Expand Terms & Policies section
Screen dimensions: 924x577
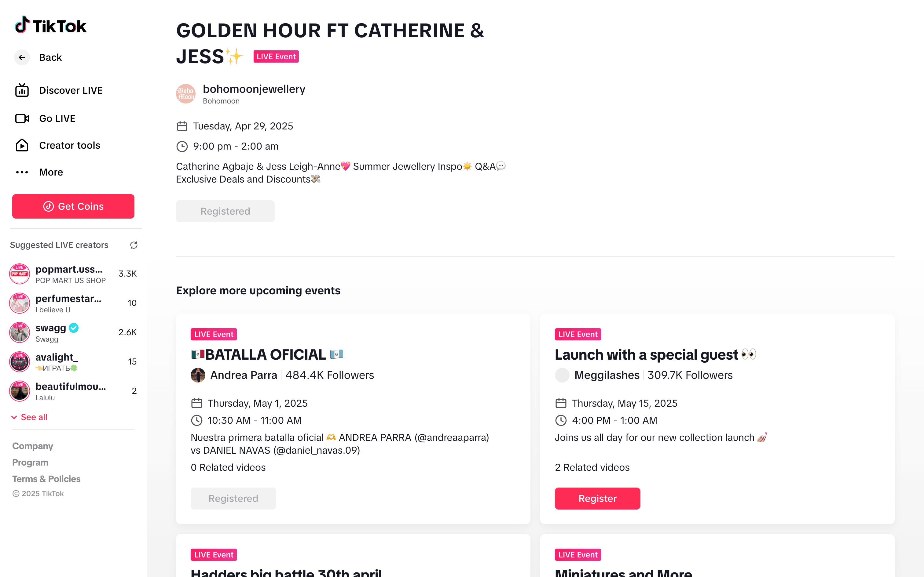click(46, 479)
